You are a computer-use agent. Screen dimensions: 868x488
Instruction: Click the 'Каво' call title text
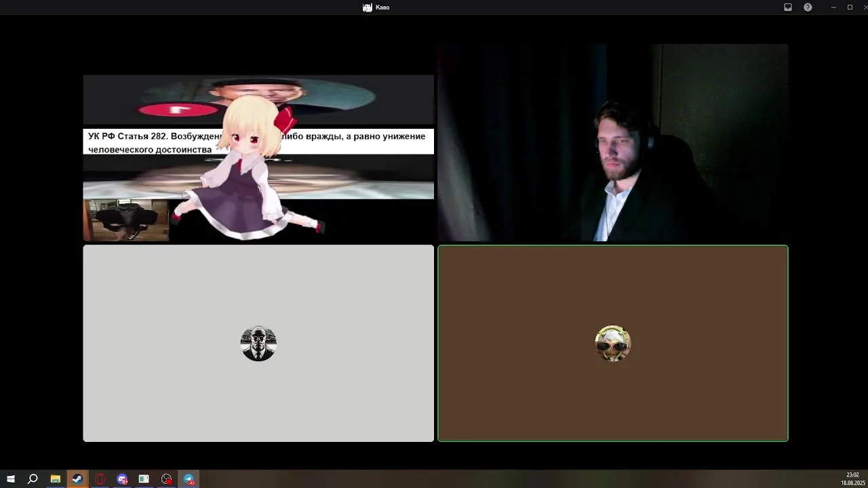[382, 7]
